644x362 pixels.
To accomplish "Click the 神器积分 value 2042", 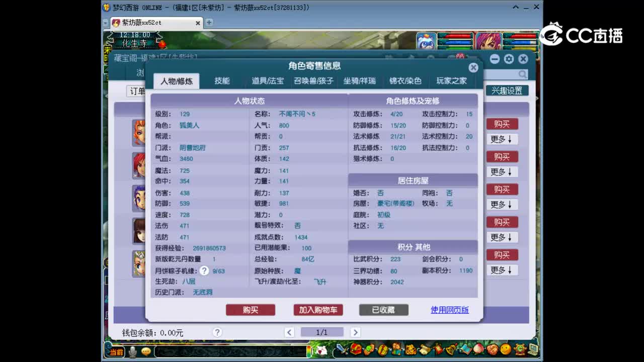I will click(397, 282).
